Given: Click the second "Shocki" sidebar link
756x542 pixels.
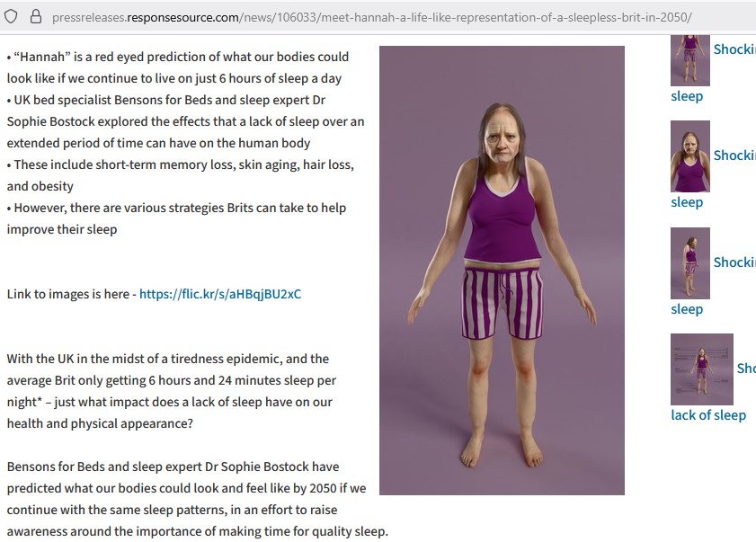Looking at the screenshot, I should [734, 155].
